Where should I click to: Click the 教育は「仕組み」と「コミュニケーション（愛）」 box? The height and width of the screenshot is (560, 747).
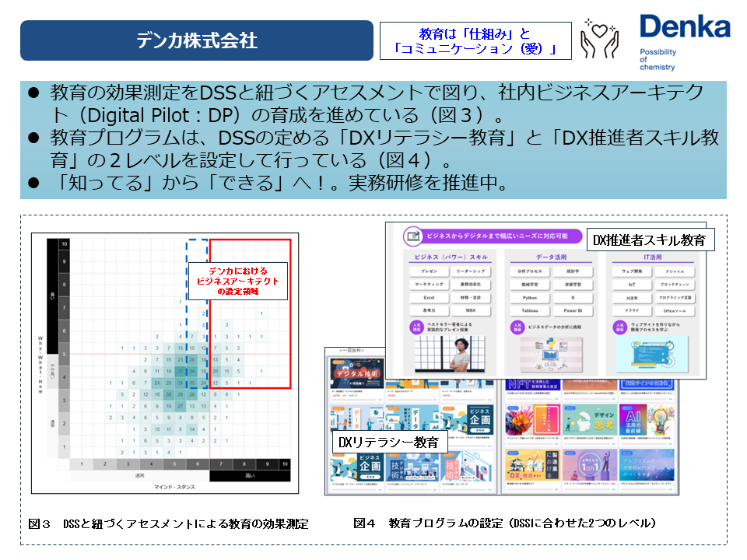point(475,41)
